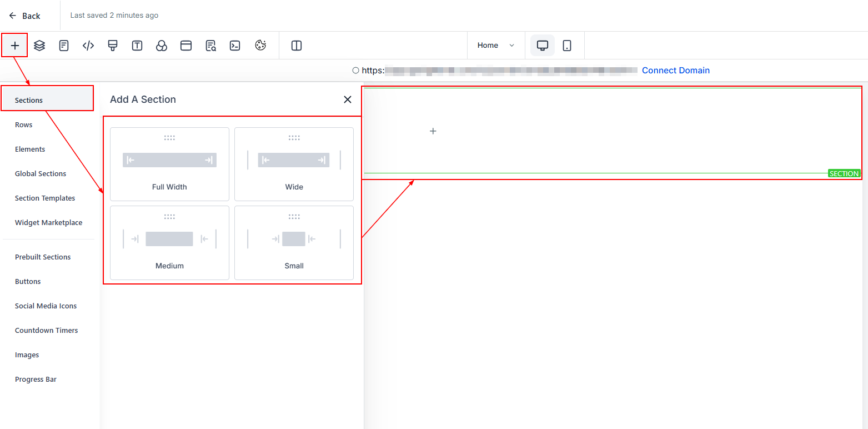Click the Connect Domain link
The height and width of the screenshot is (429, 868).
point(675,71)
